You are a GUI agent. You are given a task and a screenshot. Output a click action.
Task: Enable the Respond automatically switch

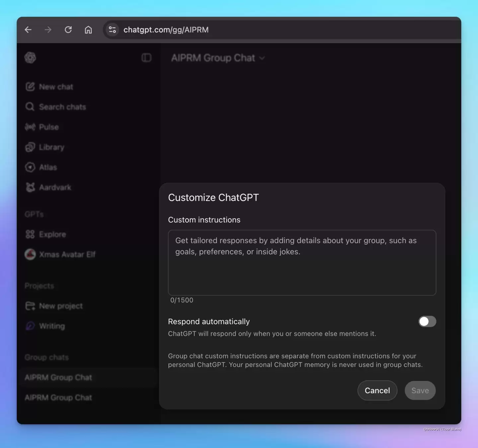(x=427, y=321)
